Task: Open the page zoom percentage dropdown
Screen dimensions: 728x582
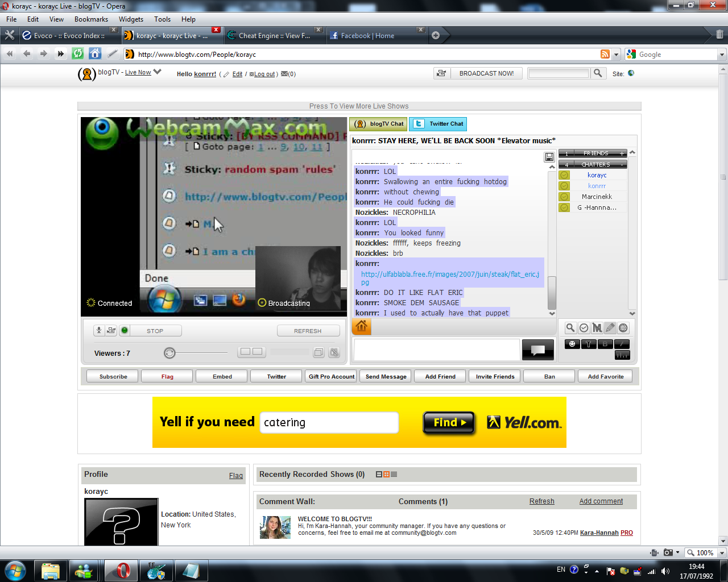Action: (722, 553)
